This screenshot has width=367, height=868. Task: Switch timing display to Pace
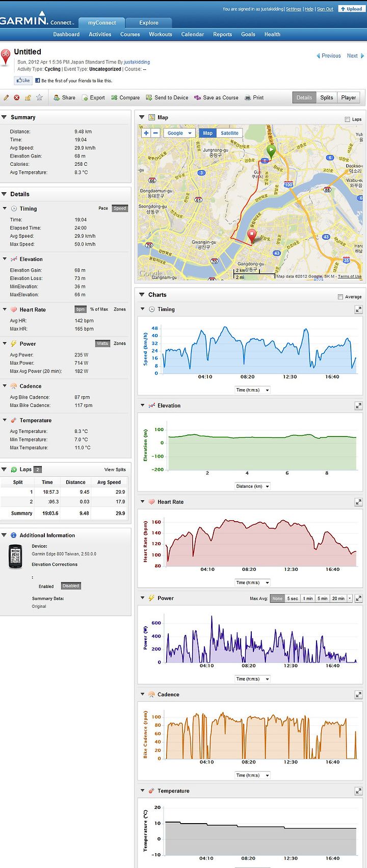click(103, 208)
